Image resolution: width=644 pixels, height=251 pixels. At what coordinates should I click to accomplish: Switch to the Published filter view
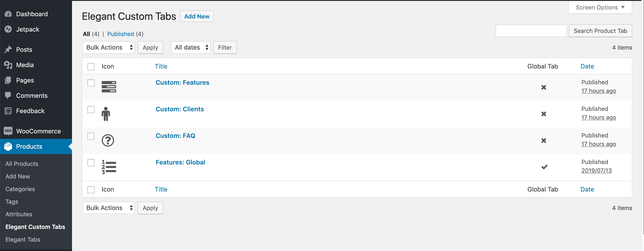tap(121, 34)
